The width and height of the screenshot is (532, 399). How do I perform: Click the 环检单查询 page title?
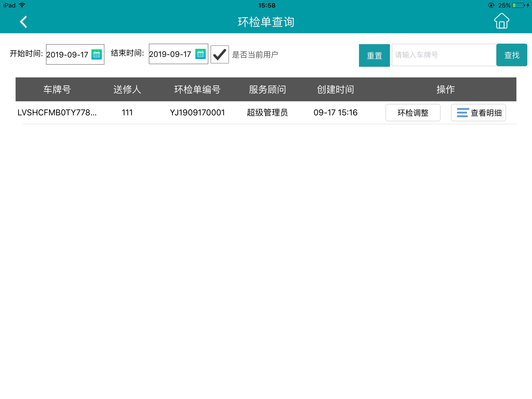coord(266,22)
